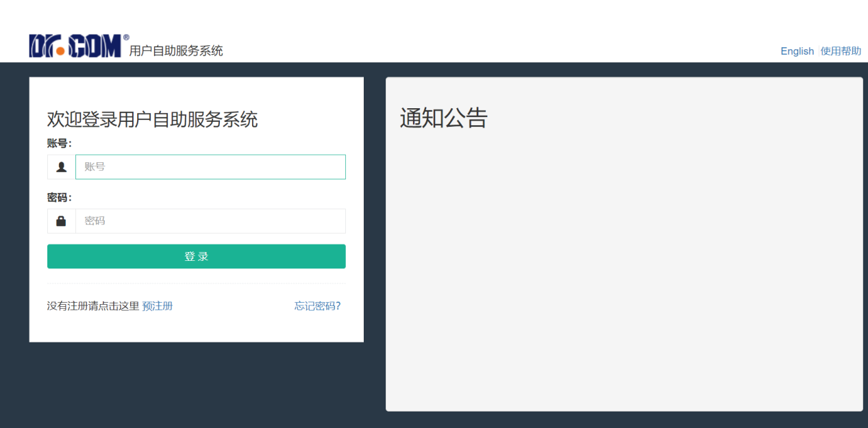Follow the 忘记密码? forgot password link
The image size is (868, 428).
[x=317, y=306]
